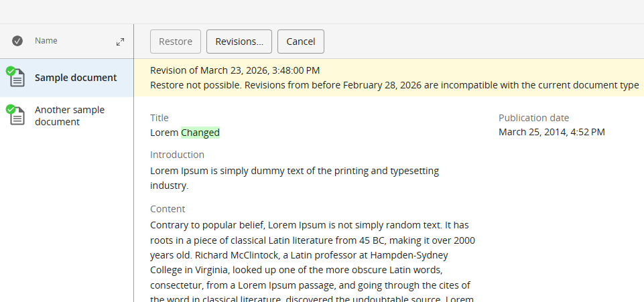Screen dimensions: 644x302
Task: Click the Title field value 'Lorem'
Action: pos(164,133)
